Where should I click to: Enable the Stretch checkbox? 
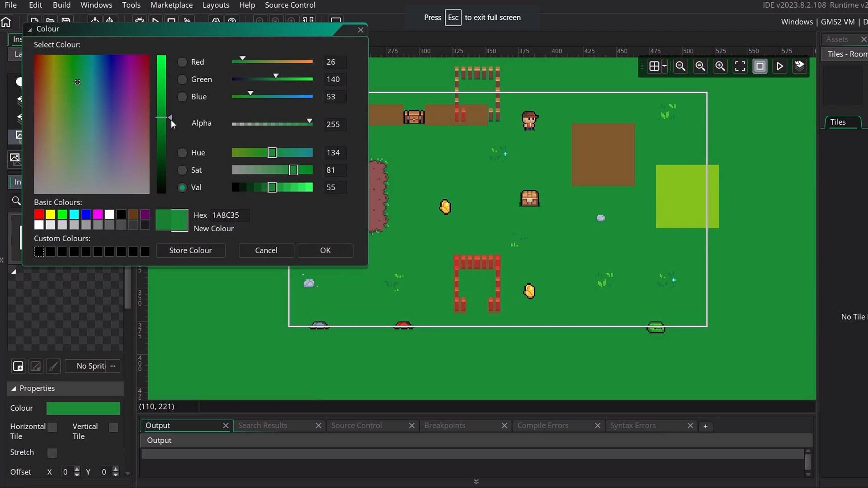click(x=52, y=453)
